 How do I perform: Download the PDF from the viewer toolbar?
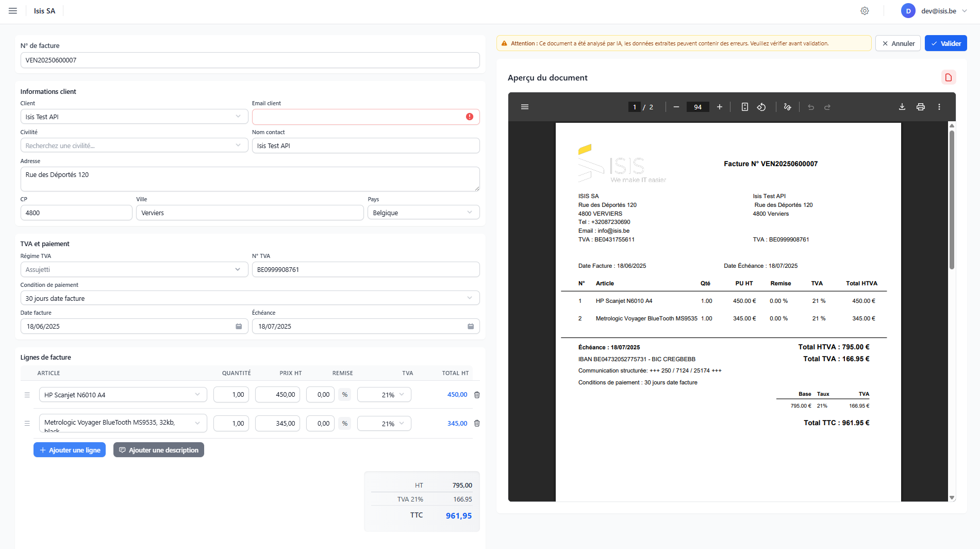902,107
